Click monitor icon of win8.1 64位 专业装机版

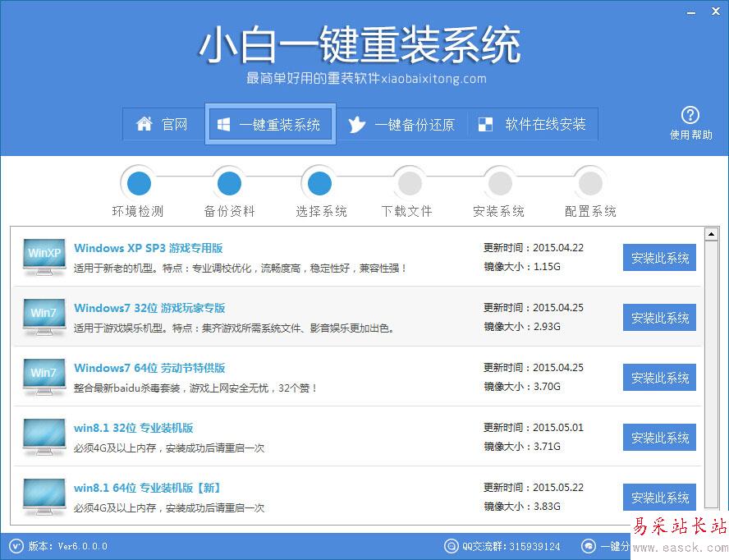tap(44, 498)
